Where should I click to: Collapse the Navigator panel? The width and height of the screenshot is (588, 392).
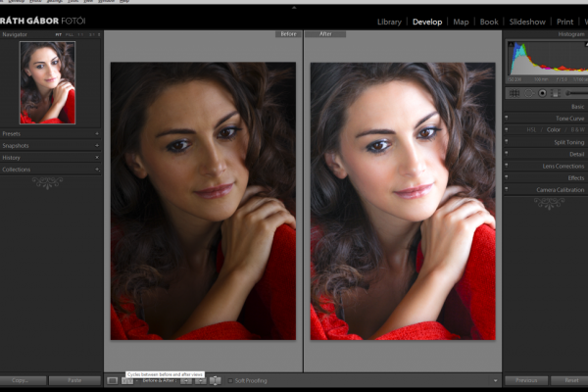(15, 34)
